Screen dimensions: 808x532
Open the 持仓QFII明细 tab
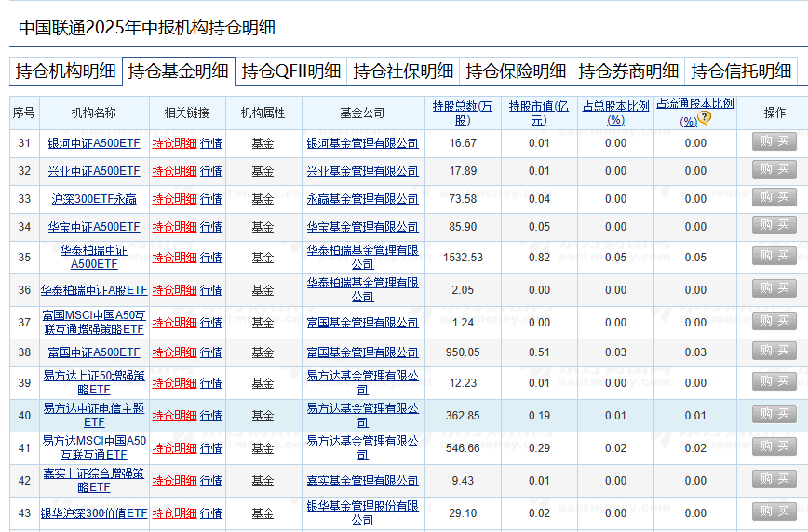(290, 71)
